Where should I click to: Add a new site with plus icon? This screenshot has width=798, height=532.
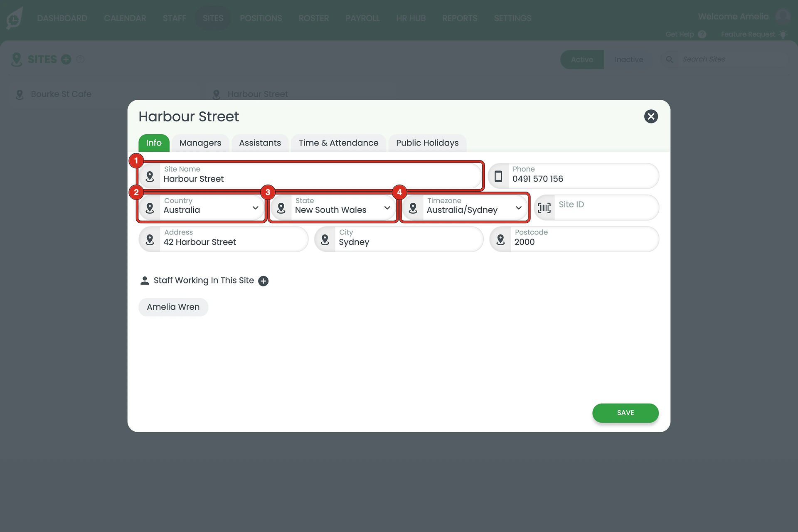(x=66, y=59)
